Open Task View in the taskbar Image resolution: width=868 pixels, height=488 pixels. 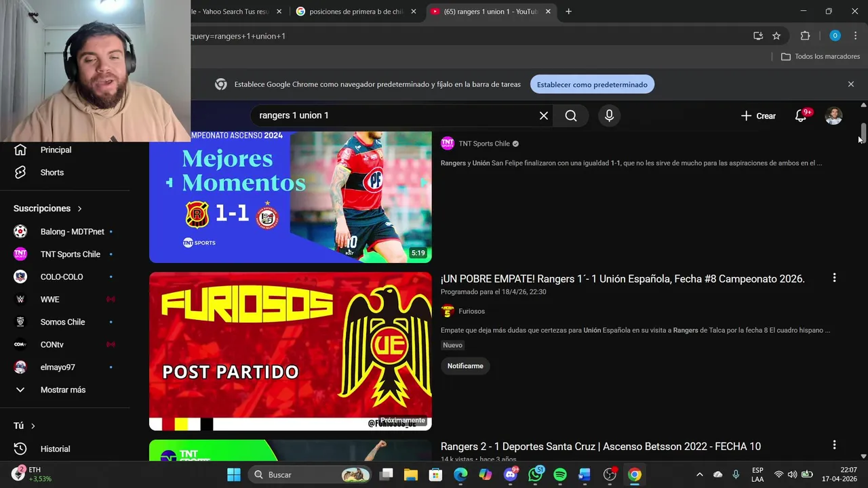(x=386, y=475)
